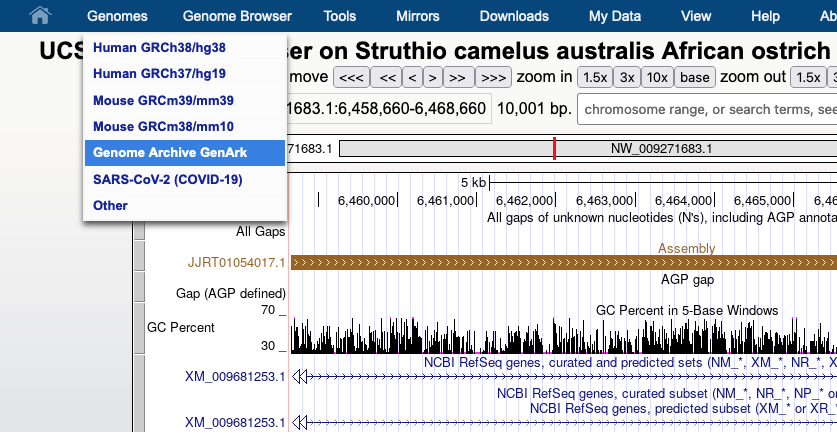Zoom out 1.5x
This screenshot has height=432, width=837.
point(808,77)
